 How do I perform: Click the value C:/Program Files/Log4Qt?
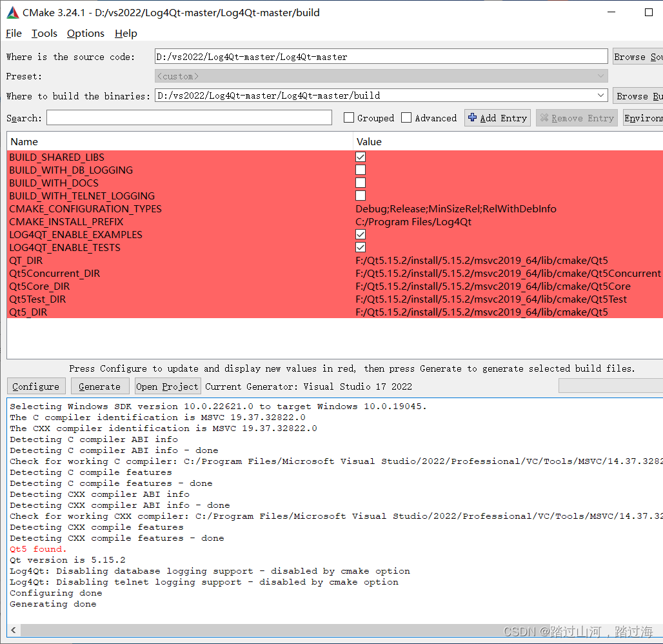tap(413, 222)
